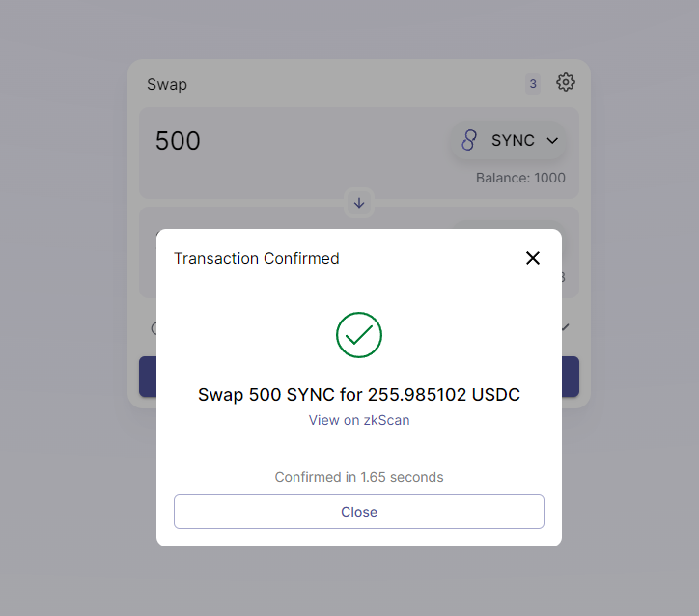
Task: Click the Close button in dialog
Action: [359, 512]
